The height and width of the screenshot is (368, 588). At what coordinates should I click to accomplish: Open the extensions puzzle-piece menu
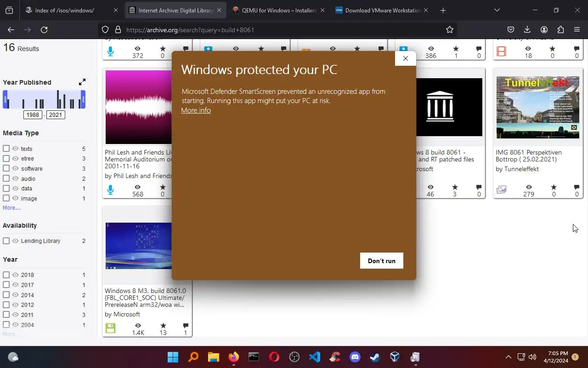click(x=560, y=30)
